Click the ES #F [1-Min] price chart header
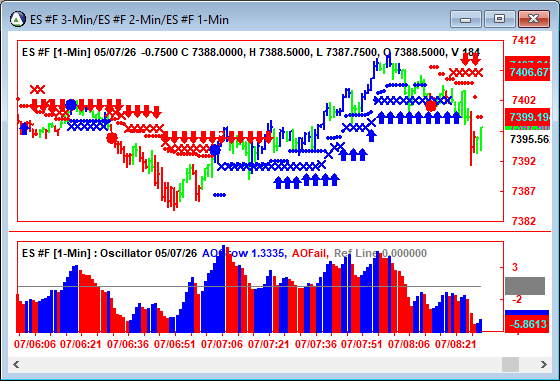 (x=251, y=52)
